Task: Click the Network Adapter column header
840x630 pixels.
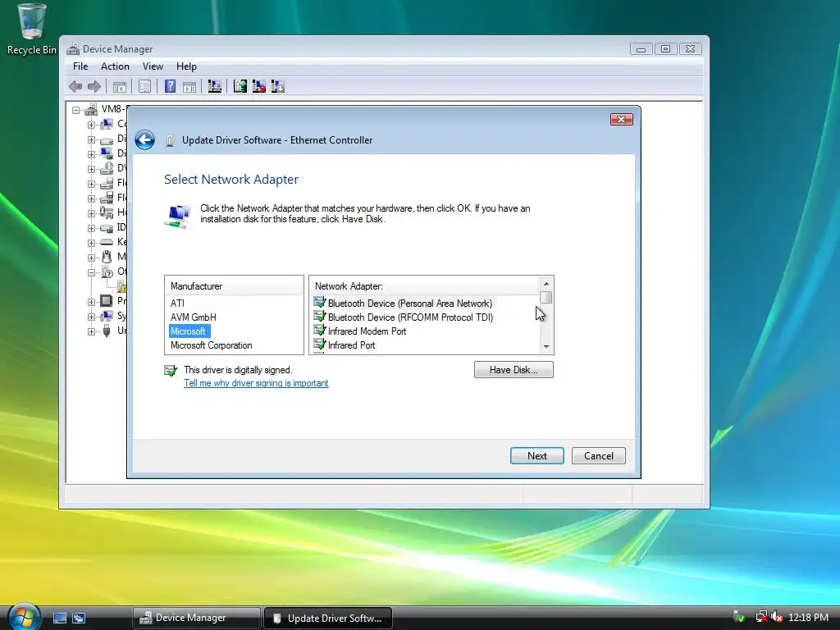Action: click(426, 286)
